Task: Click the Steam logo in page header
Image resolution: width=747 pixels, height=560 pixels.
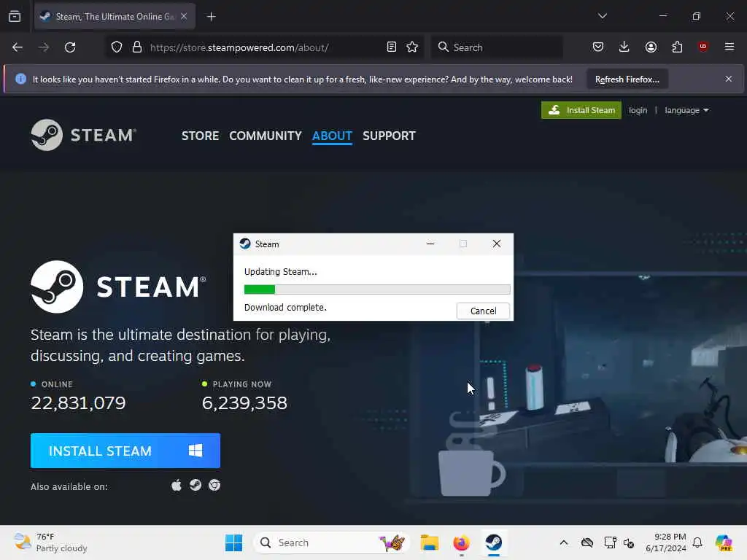Action: pyautogui.click(x=83, y=135)
